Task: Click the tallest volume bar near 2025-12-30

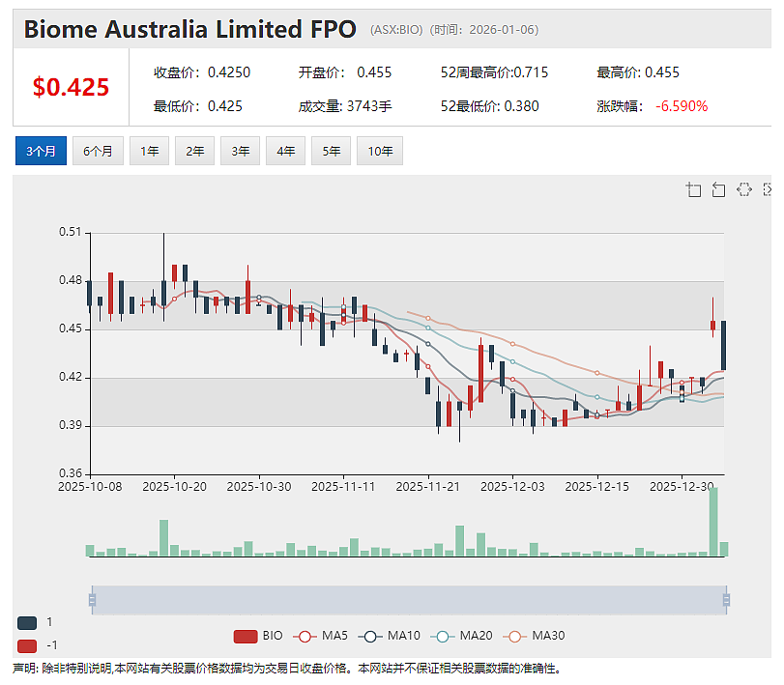Action: (713, 522)
